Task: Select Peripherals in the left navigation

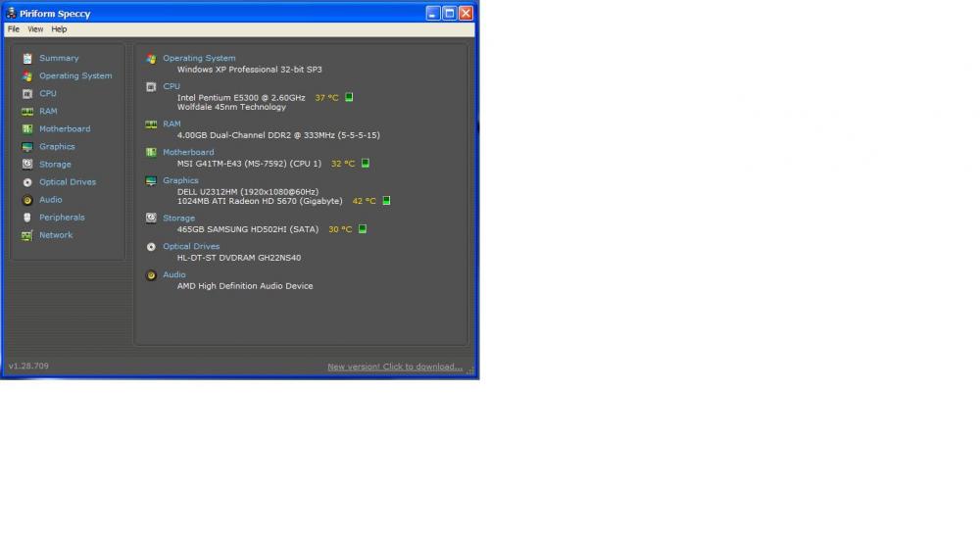Action: pos(62,218)
